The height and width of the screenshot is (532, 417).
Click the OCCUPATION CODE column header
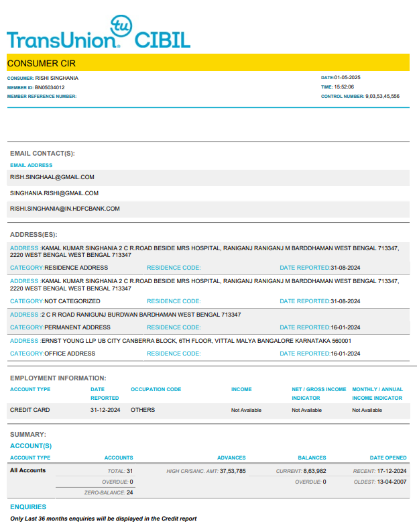156,389
